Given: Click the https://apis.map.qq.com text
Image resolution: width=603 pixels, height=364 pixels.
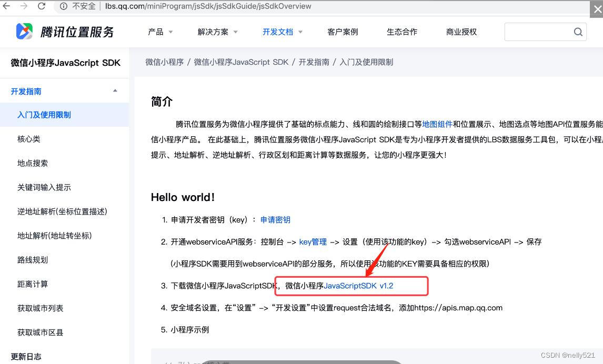Looking at the screenshot, I should click(458, 308).
